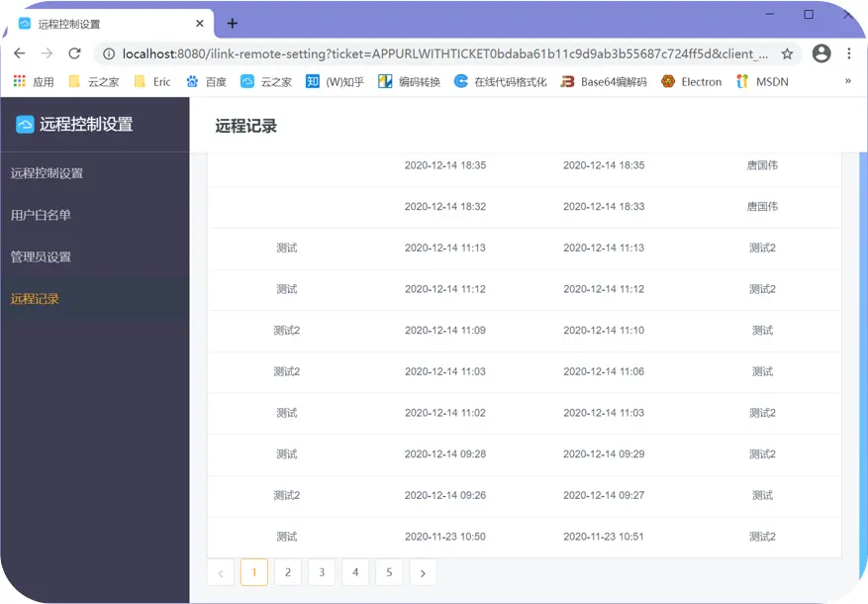The width and height of the screenshot is (868, 604).
Task: Go to next page of records
Action: coord(423,572)
